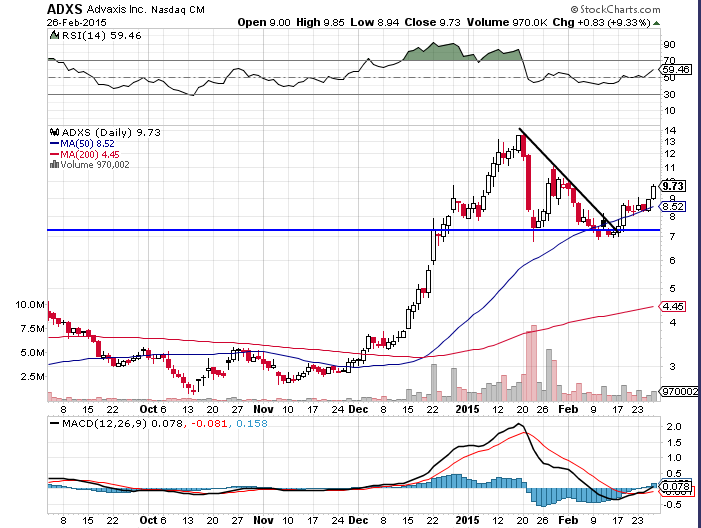The width and height of the screenshot is (701, 528).
Task: Click the 10 mark on RSI axis
Action: point(669,111)
